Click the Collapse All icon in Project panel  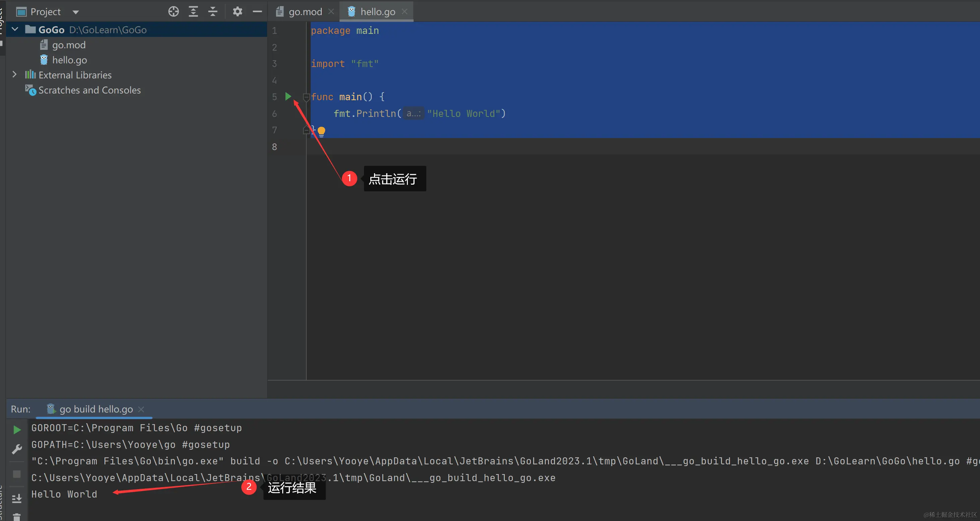click(213, 11)
